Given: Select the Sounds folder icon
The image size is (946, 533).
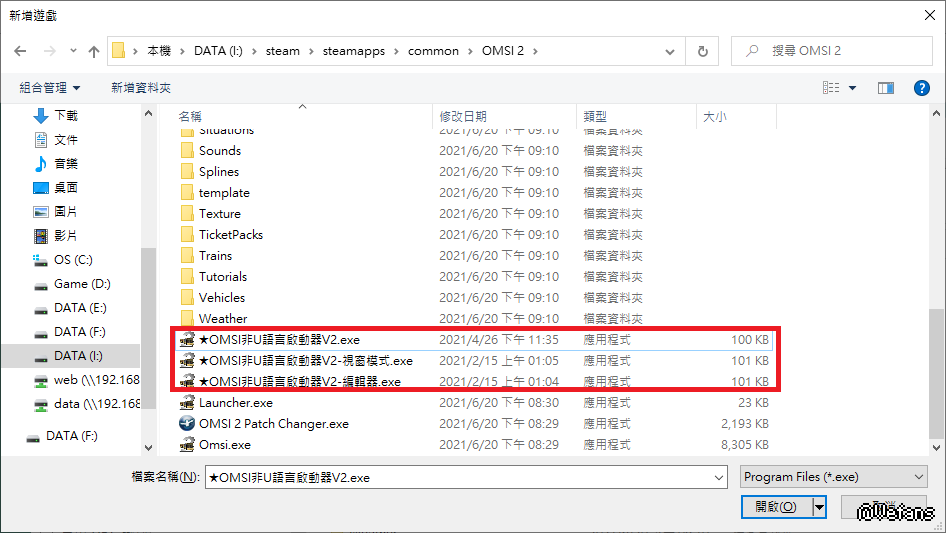Looking at the screenshot, I should pyautogui.click(x=188, y=151).
